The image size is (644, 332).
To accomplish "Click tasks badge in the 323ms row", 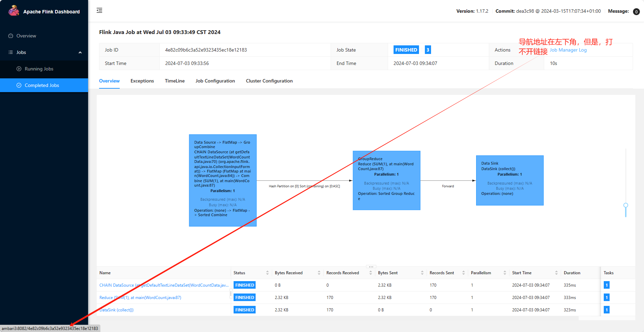I will 607,310.
